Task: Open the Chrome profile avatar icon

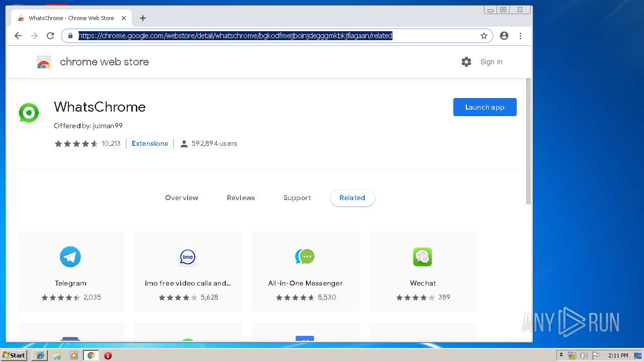Action: click(504, 36)
